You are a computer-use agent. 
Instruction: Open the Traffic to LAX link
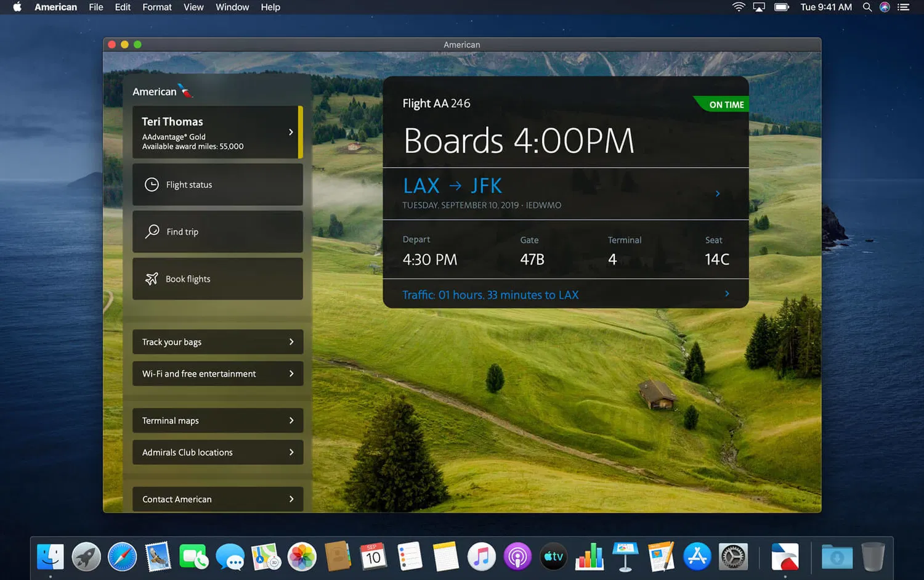(565, 294)
